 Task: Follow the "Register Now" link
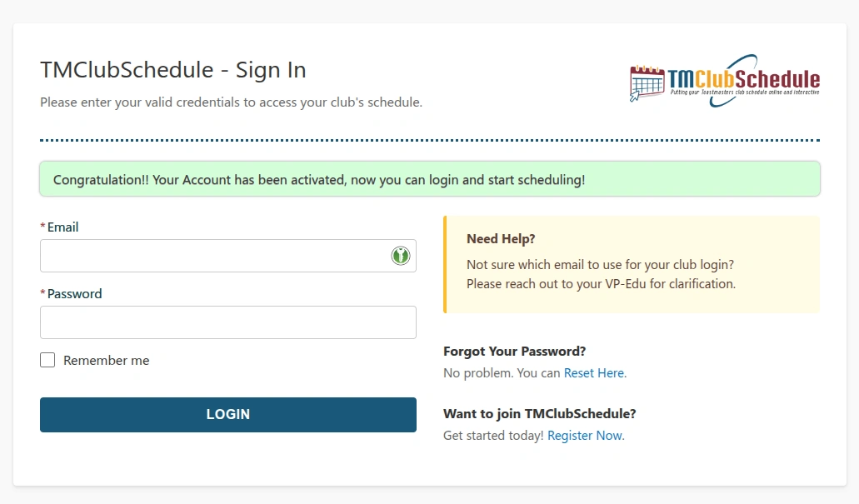pyautogui.click(x=584, y=436)
